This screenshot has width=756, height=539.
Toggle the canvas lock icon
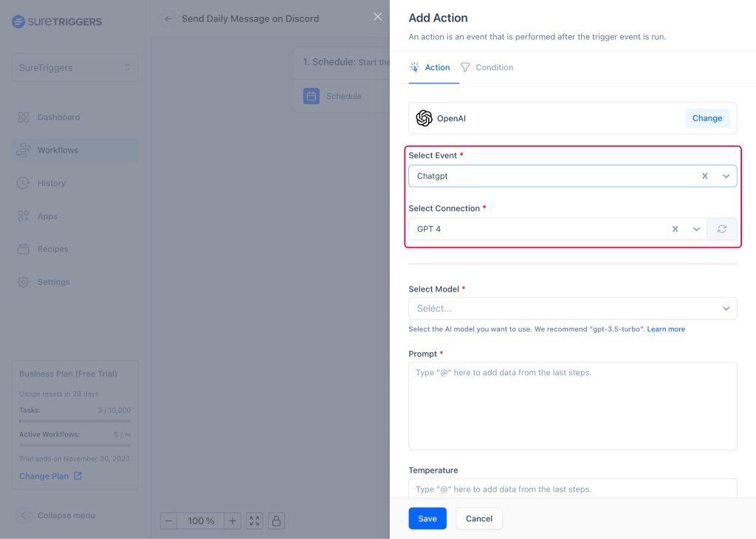click(x=276, y=521)
